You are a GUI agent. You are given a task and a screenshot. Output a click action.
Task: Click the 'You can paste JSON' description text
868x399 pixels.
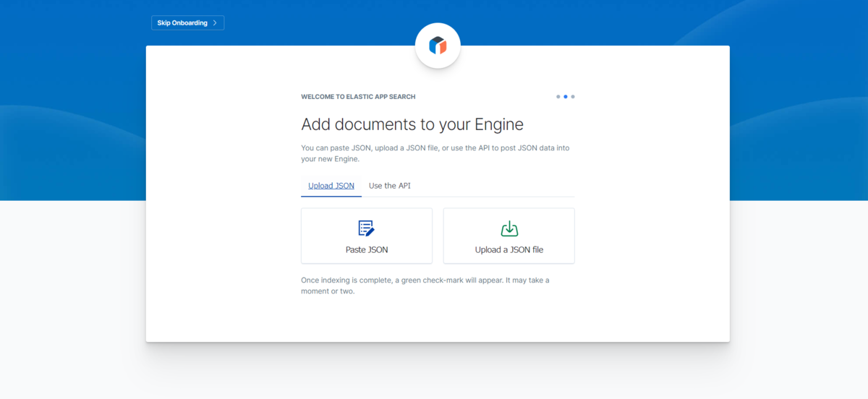coord(435,153)
